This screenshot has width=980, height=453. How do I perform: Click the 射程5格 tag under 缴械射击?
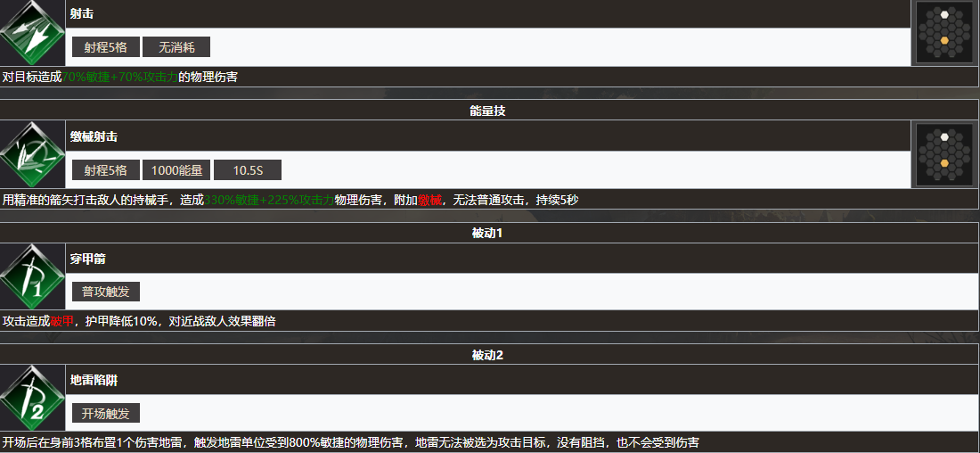pos(106,170)
